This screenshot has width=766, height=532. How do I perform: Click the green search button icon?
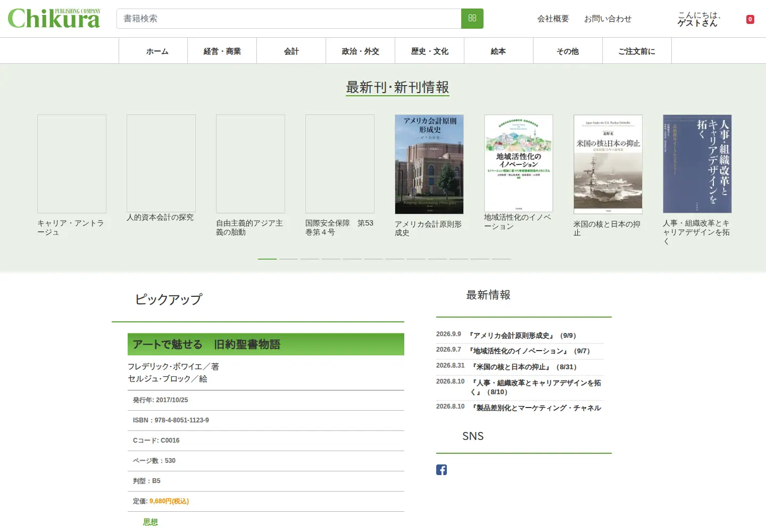(472, 19)
